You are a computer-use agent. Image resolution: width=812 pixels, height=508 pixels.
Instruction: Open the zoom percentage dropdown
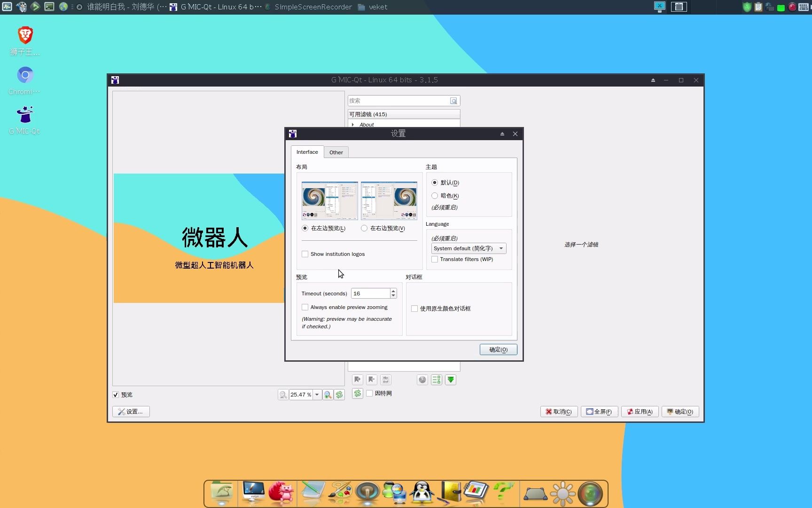tap(317, 394)
